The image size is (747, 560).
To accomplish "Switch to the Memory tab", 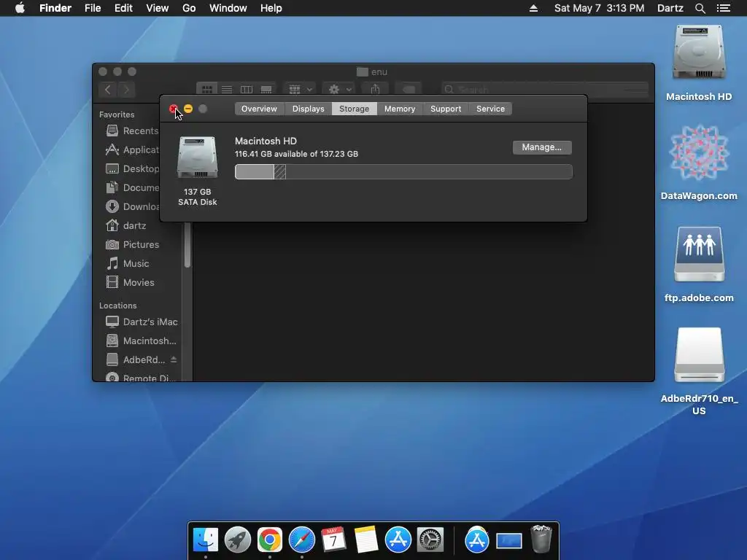I will (x=400, y=109).
